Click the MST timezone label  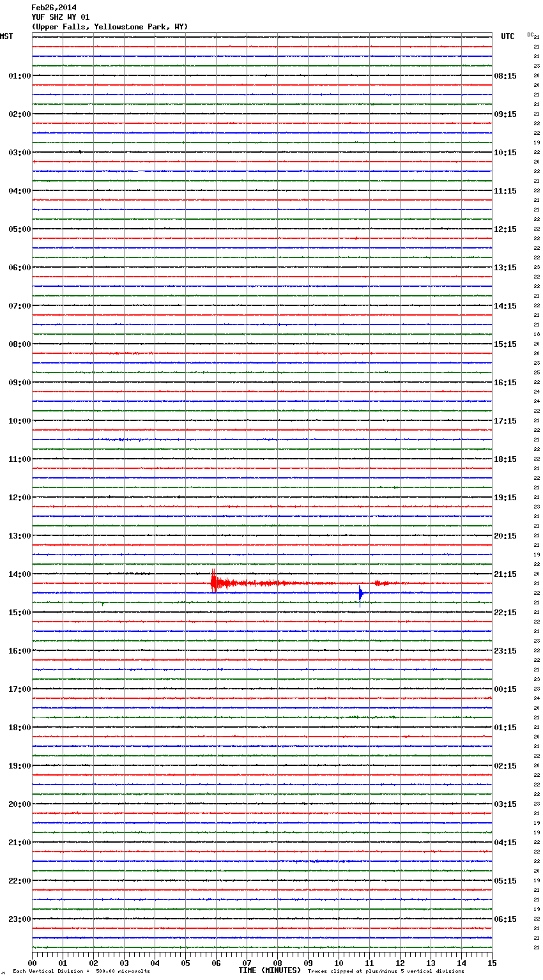point(6,36)
